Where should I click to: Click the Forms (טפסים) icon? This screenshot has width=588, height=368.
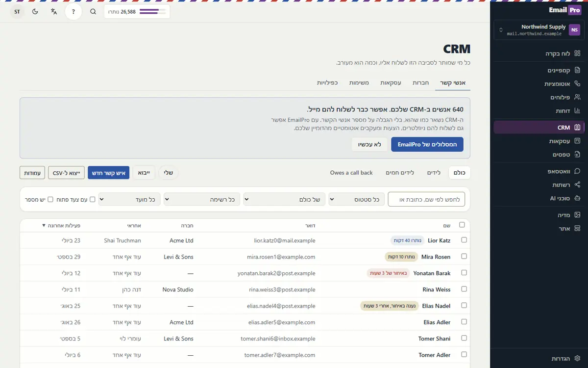point(577,155)
